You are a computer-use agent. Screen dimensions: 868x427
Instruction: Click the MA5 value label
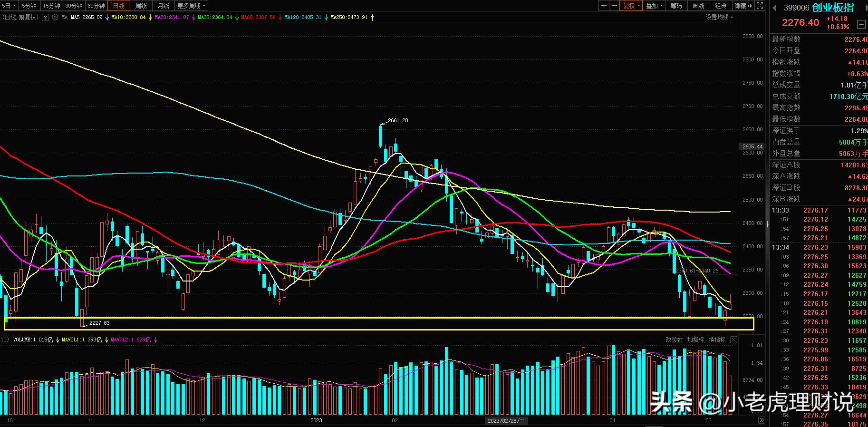pos(87,17)
